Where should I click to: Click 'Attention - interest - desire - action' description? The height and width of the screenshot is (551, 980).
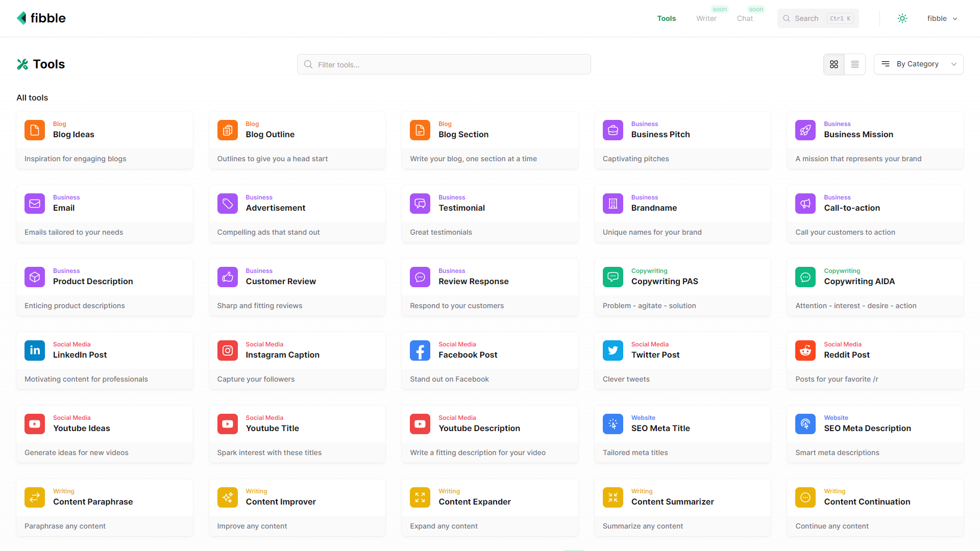pyautogui.click(x=856, y=306)
